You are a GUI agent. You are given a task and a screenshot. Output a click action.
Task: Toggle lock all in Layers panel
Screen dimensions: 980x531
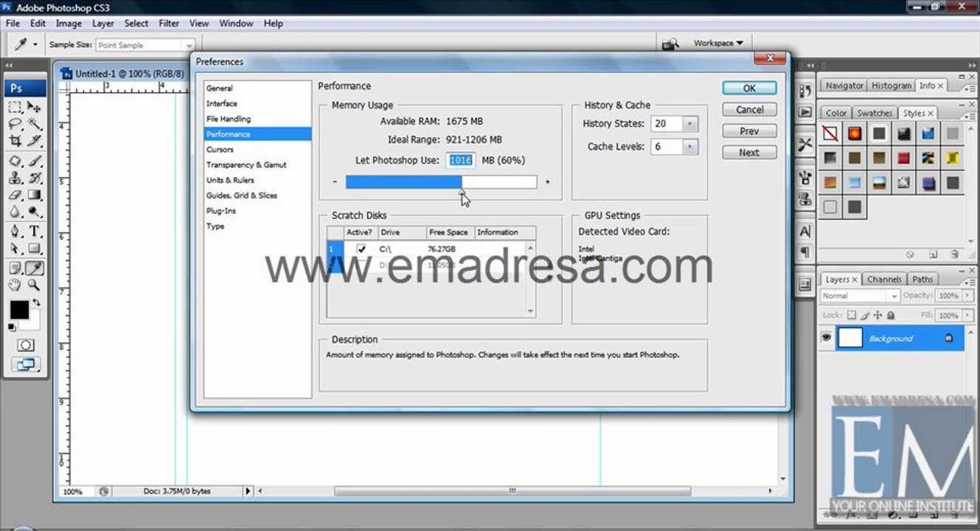tap(890, 315)
